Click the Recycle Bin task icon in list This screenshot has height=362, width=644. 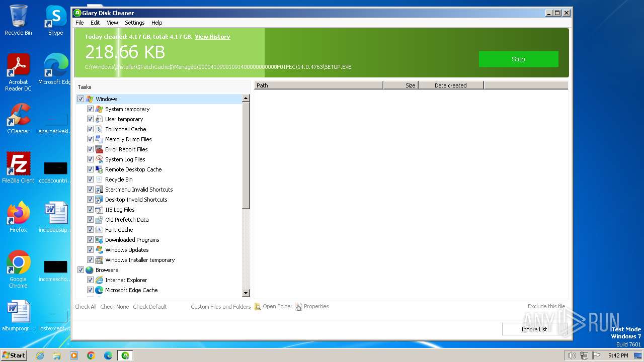pyautogui.click(x=99, y=179)
